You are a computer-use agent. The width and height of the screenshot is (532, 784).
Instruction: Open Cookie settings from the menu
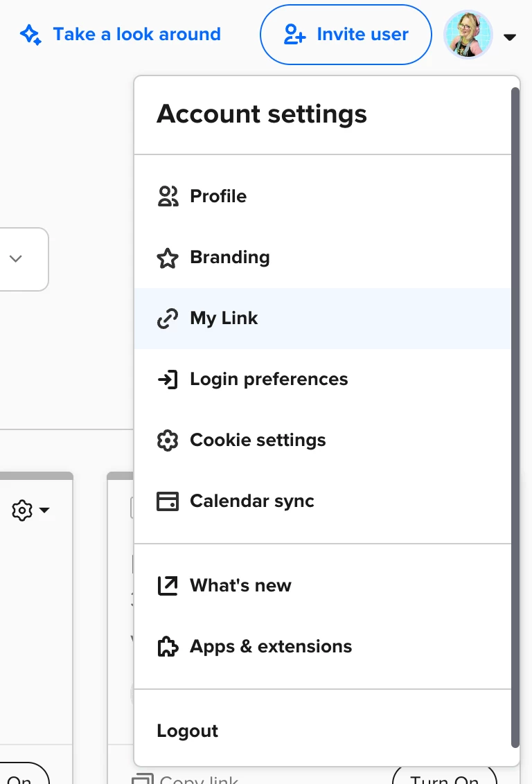258,440
